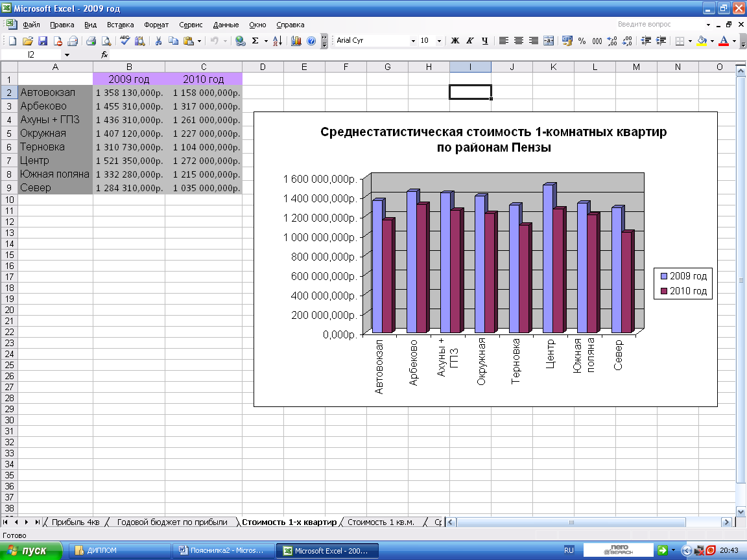
Task: Open the ДИПЛОМ taskbar button
Action: pyautogui.click(x=120, y=550)
